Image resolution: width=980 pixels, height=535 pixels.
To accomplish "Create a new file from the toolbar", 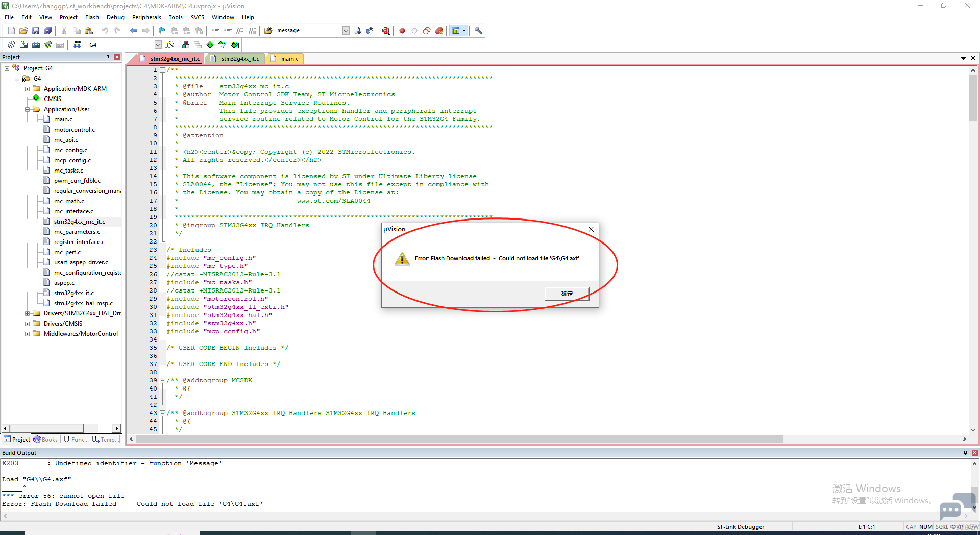I will tap(11, 31).
